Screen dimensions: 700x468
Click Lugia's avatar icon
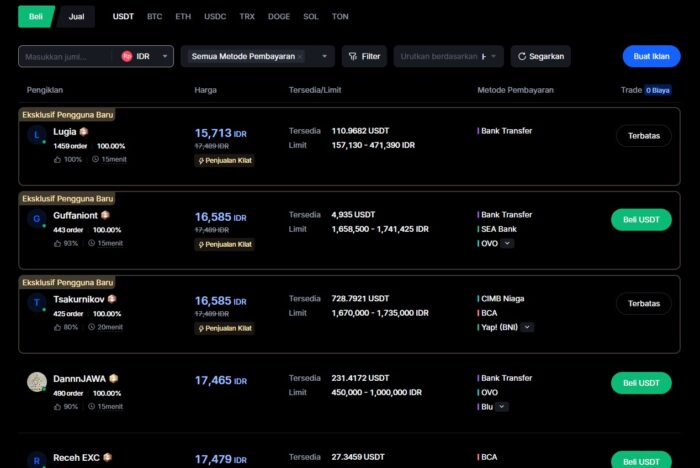[37, 134]
